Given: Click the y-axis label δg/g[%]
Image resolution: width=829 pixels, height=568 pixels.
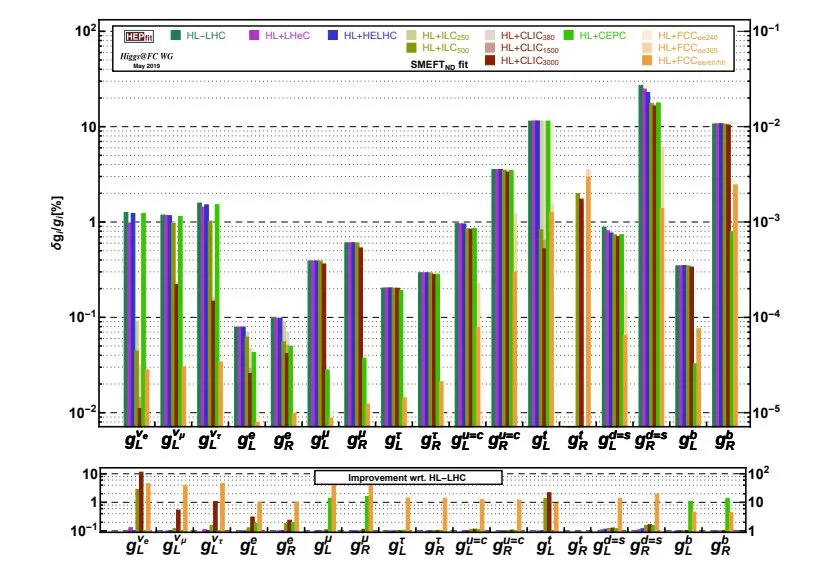Looking at the screenshot, I should [58, 223].
